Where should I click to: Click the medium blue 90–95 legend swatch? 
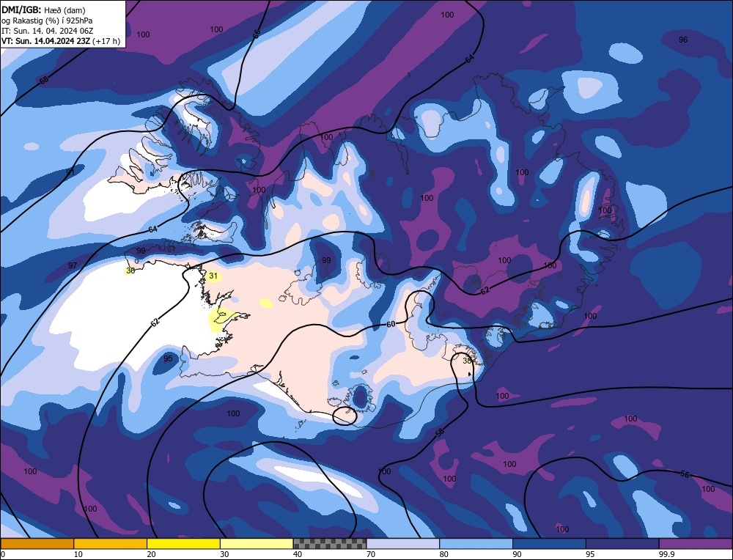[x=549, y=544]
